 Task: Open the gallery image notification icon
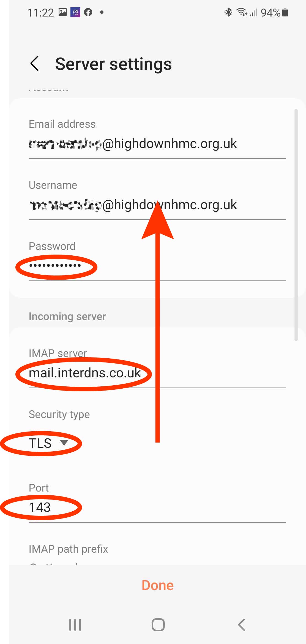pyautogui.click(x=63, y=12)
